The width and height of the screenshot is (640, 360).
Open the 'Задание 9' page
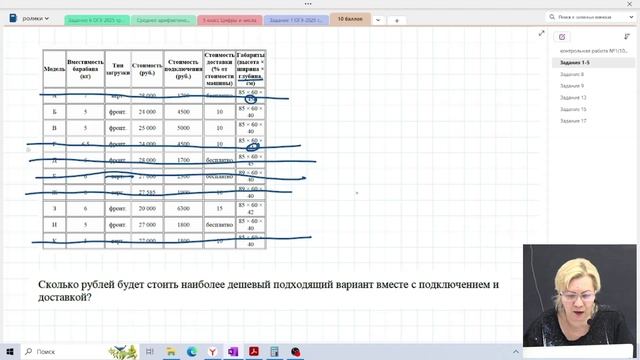594,86
